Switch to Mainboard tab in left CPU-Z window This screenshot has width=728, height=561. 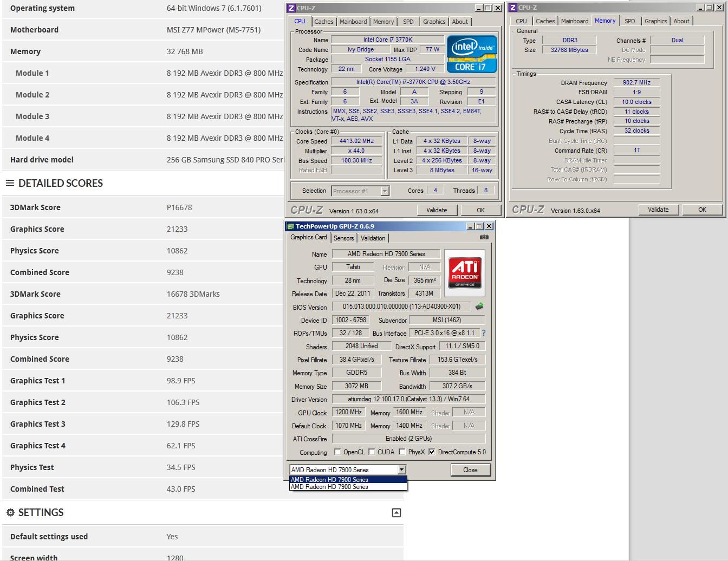click(353, 22)
